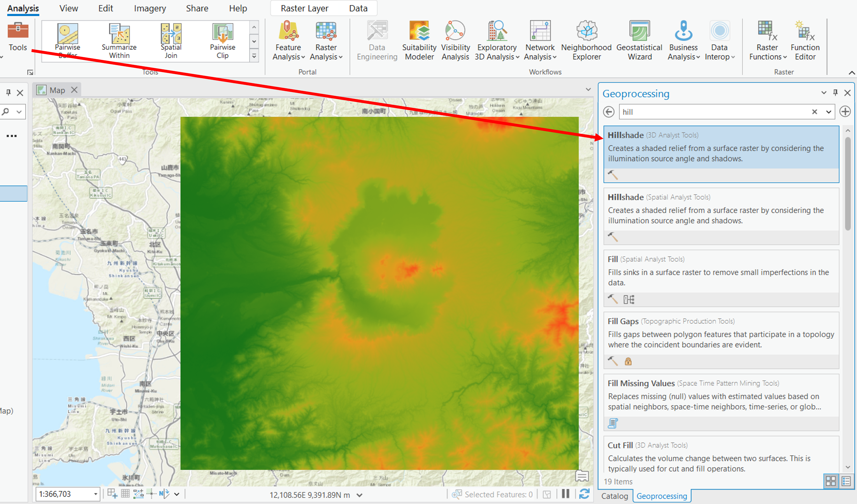Open the Raster Layer contextual tab
Image resolution: width=857 pixels, height=504 pixels.
point(304,9)
